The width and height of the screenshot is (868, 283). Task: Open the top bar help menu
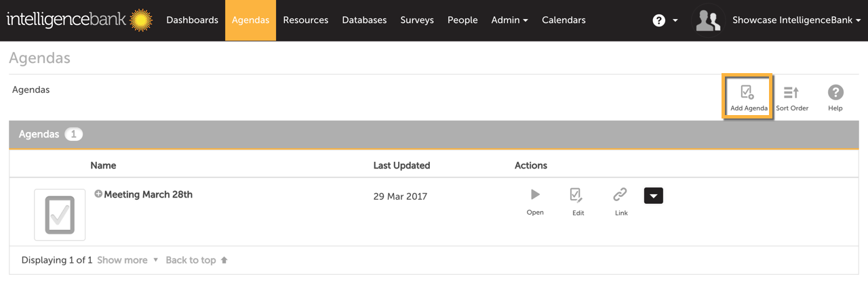(665, 20)
